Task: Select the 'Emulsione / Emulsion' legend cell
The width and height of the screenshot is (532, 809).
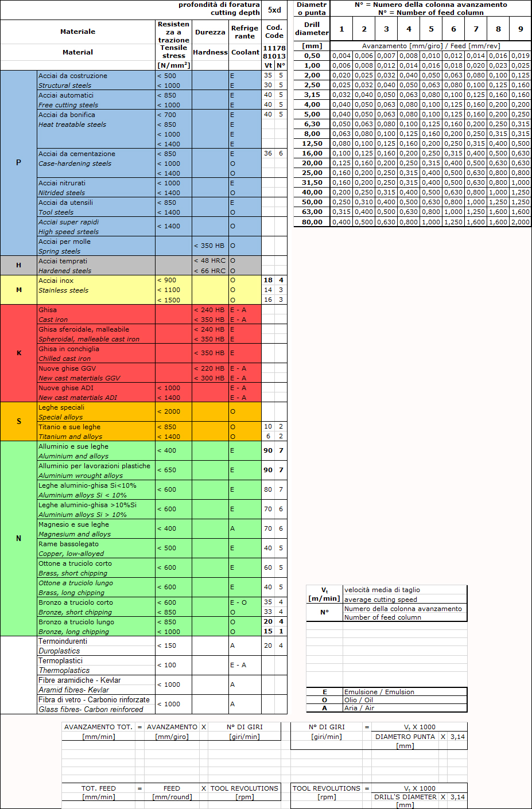Action: [405, 692]
